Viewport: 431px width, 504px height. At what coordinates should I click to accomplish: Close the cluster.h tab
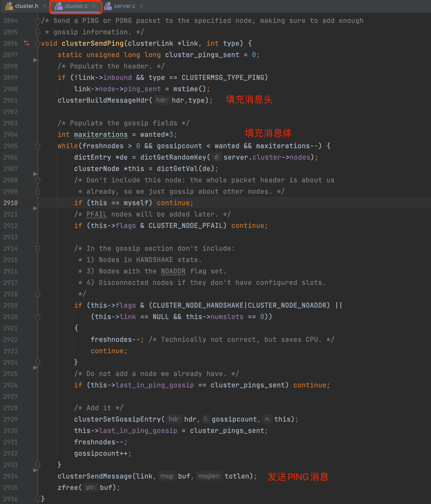coord(44,6)
